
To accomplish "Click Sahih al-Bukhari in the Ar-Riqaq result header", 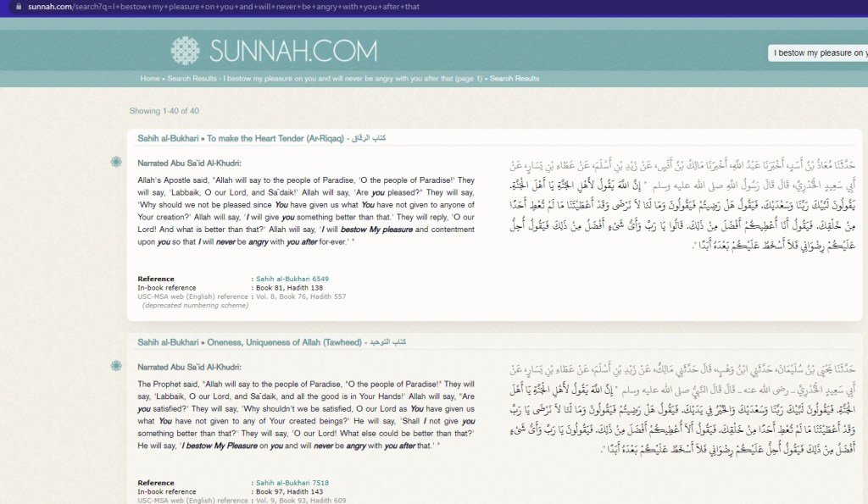I will [x=170, y=137].
